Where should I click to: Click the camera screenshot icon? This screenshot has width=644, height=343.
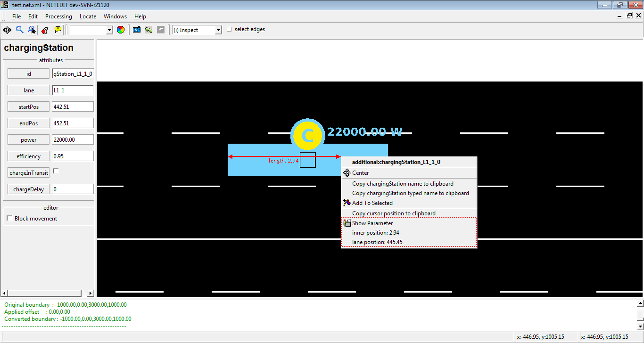137,30
